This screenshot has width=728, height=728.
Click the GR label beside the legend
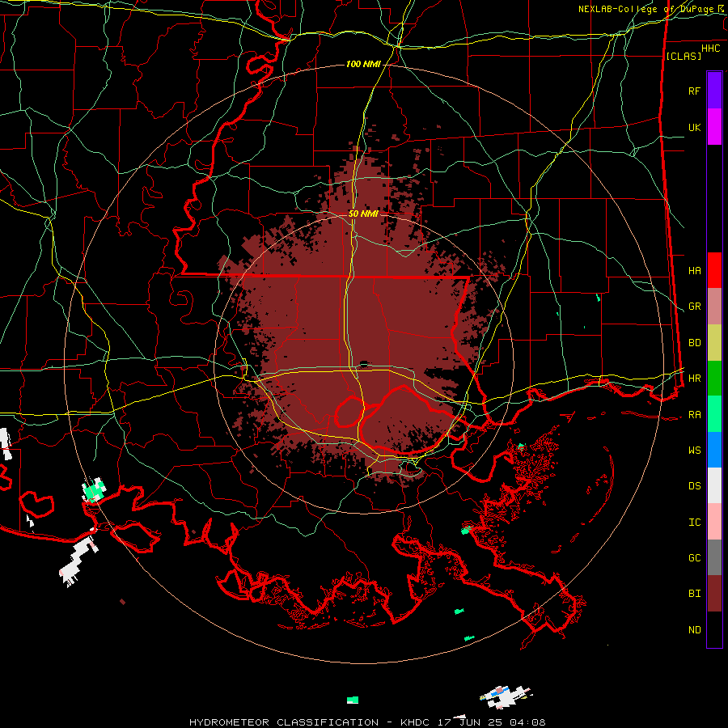click(x=694, y=307)
